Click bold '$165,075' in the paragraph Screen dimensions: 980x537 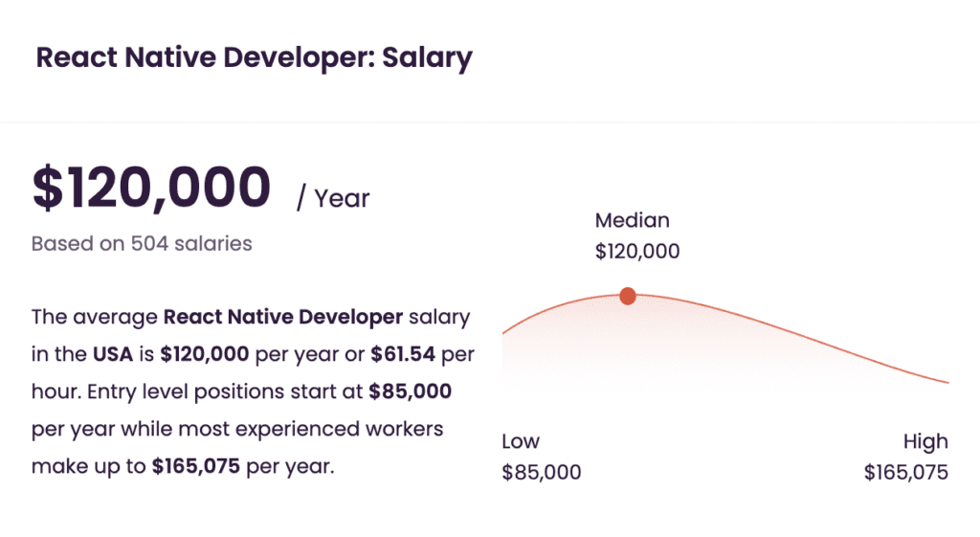195,466
